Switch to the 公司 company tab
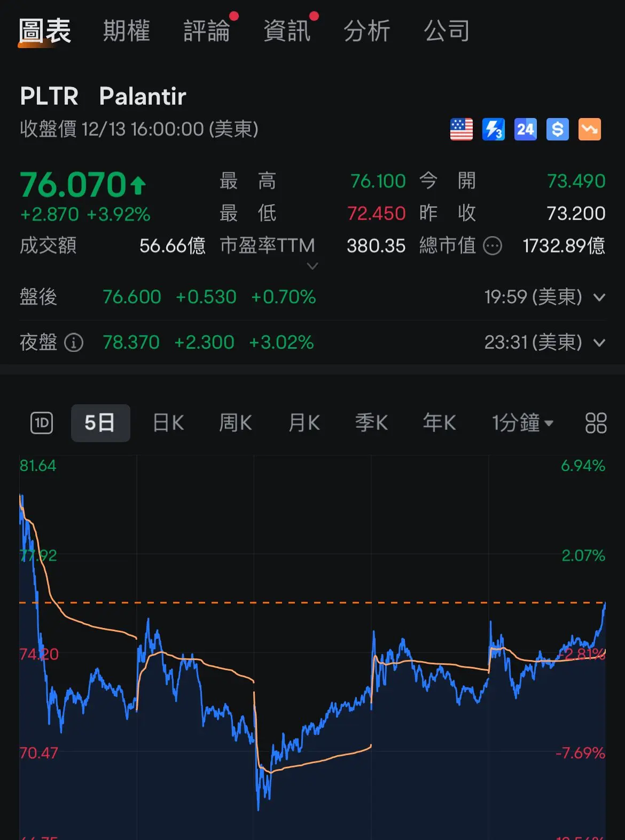The width and height of the screenshot is (625, 840). tap(447, 30)
